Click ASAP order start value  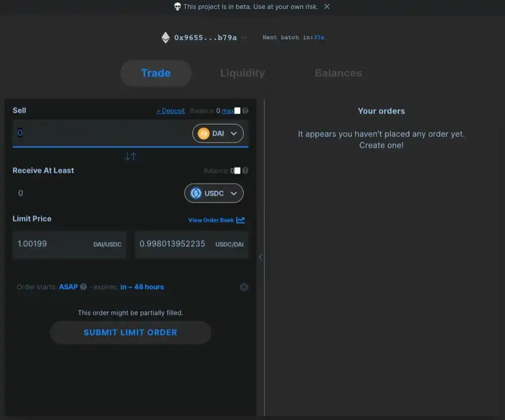pos(68,287)
